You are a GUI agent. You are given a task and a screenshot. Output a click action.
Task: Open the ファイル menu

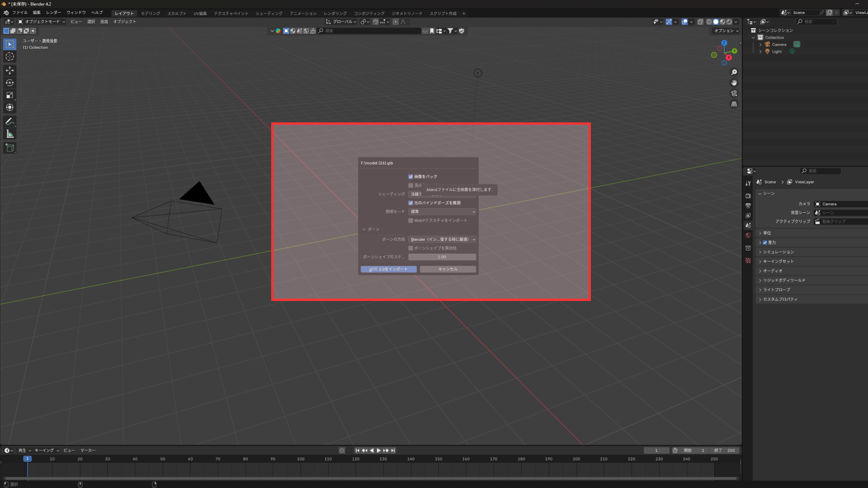click(20, 13)
